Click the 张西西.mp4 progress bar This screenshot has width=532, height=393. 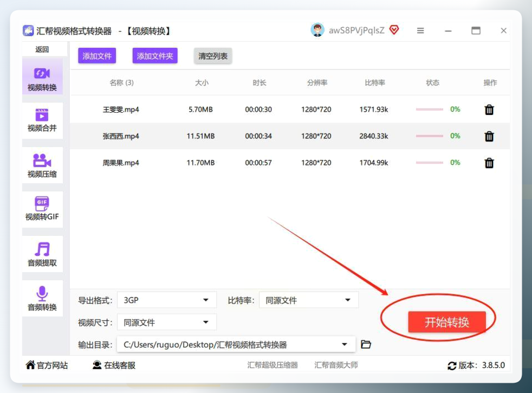click(430, 136)
